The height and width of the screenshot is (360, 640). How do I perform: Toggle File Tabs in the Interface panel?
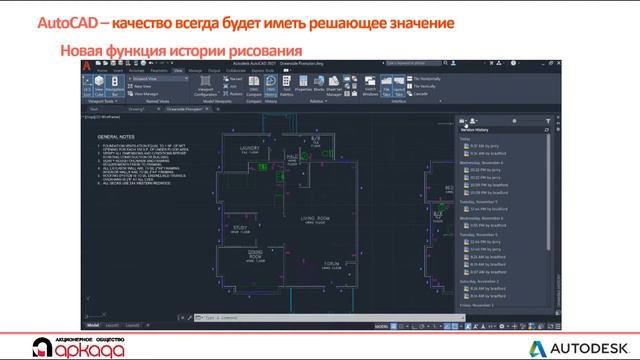click(x=386, y=86)
